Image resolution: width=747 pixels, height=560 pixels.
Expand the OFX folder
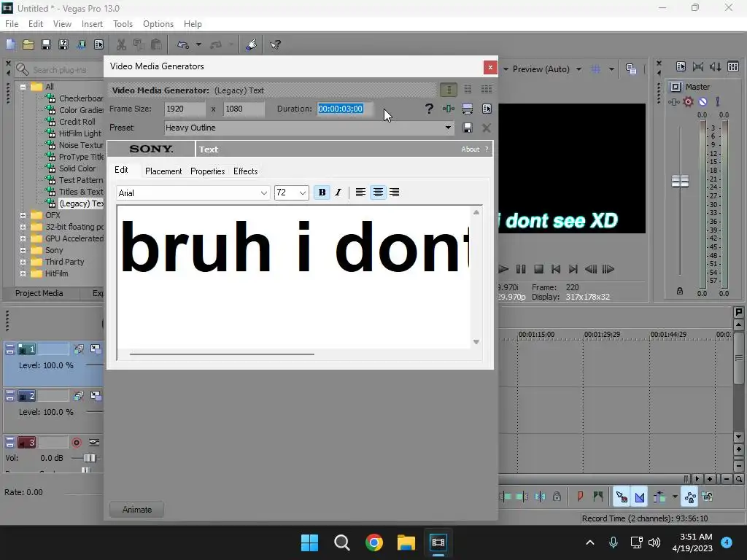23,215
